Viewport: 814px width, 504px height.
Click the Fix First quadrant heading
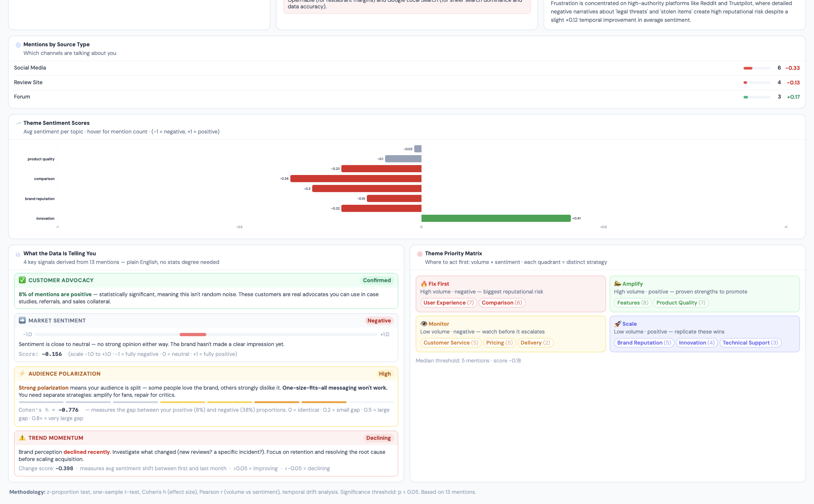[439, 284]
